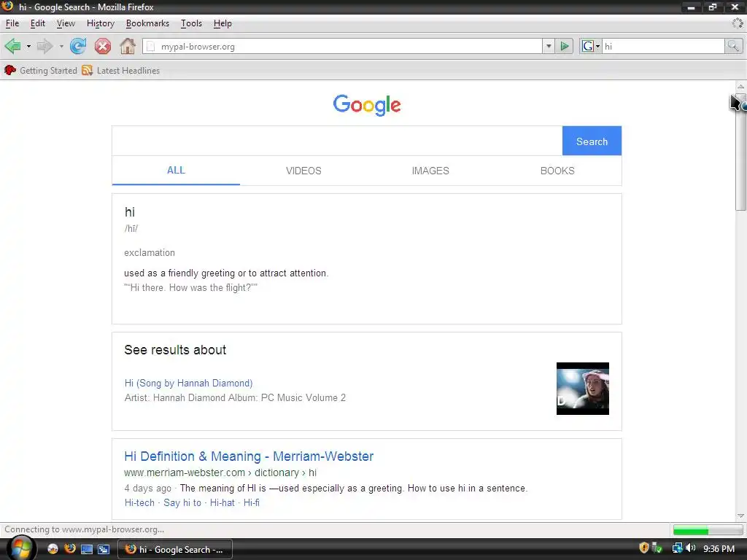Open 'Hi Definition & Meaning - Merriam-Webster' result
This screenshot has width=747, height=560.
click(x=249, y=456)
